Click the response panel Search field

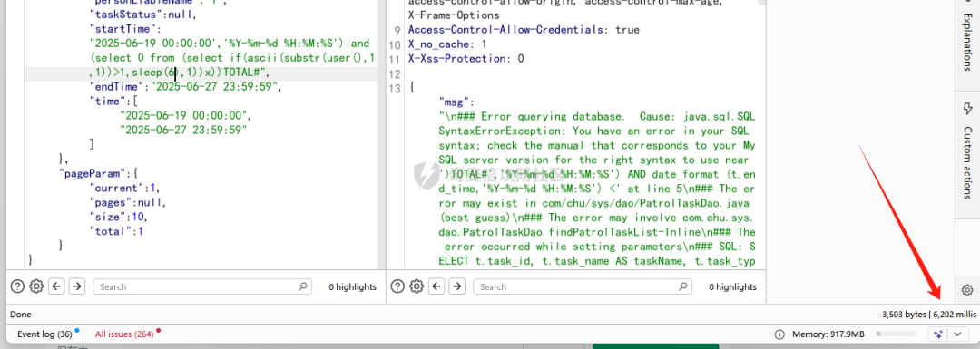pyautogui.click(x=582, y=286)
